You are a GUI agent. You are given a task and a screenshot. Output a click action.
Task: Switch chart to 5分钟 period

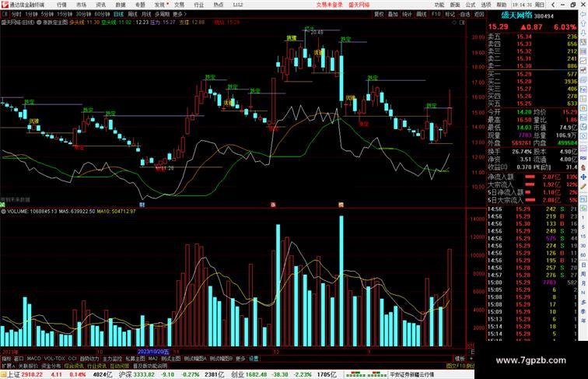pyautogui.click(x=47, y=14)
